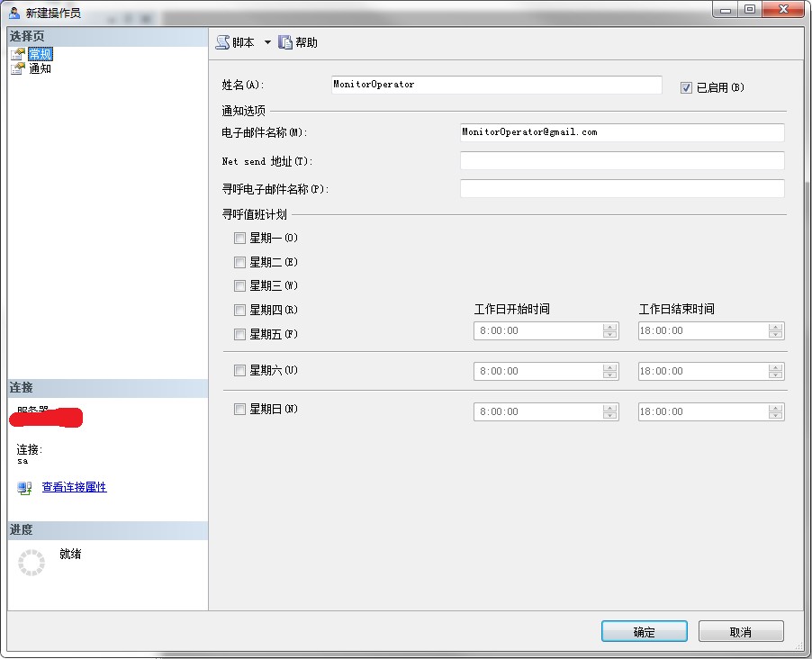This screenshot has width=812, height=659.
Task: Click the weekday 工作日结束时间 spinner
Action: [775, 330]
